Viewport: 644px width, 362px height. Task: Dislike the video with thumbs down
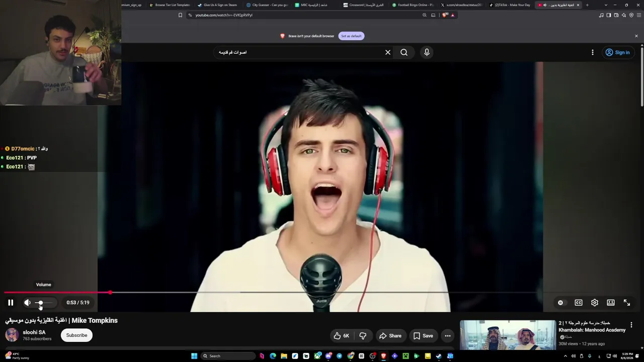coord(363,336)
